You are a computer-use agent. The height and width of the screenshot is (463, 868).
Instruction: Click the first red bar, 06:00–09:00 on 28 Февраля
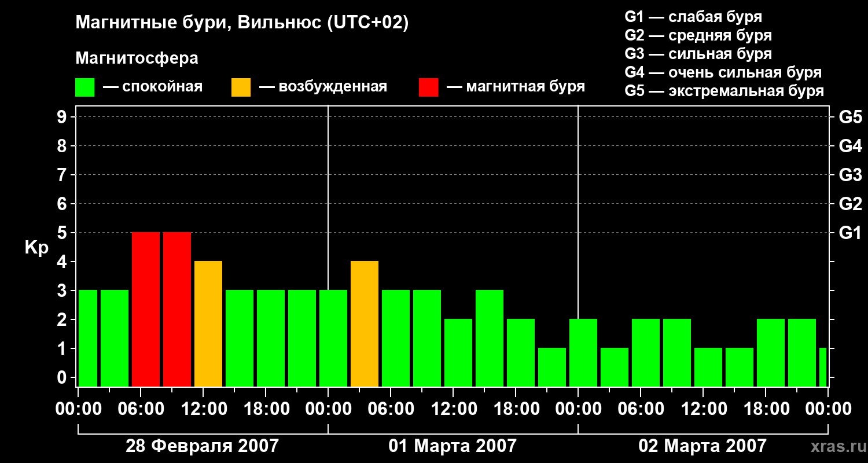pyautogui.click(x=146, y=310)
